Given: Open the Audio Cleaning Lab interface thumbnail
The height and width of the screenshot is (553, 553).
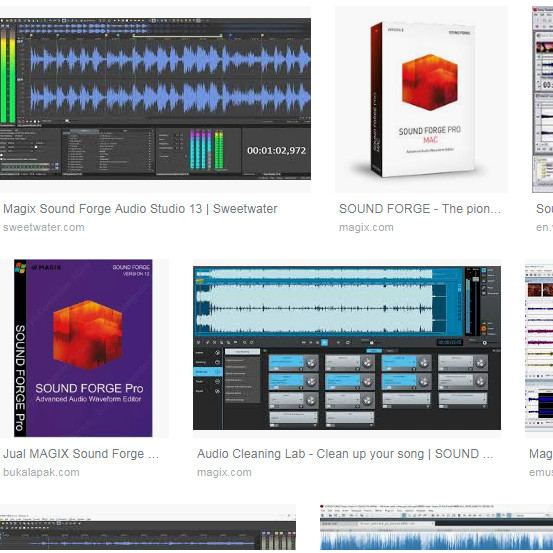Looking at the screenshot, I should tap(347, 348).
